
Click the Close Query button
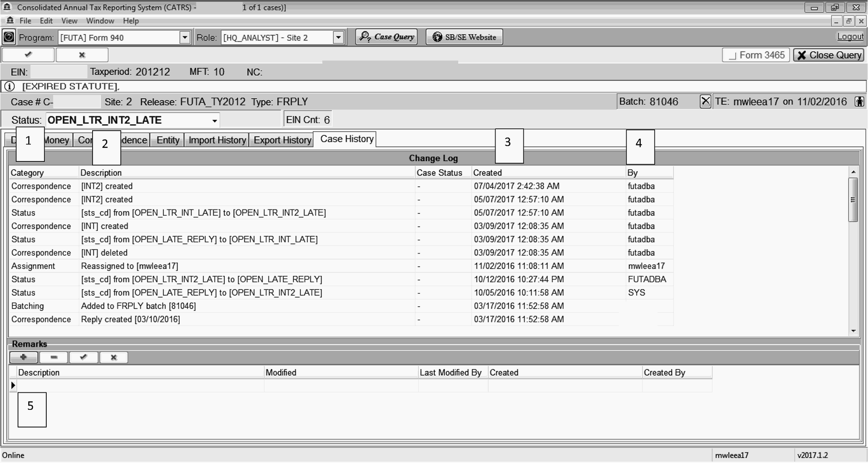click(829, 55)
